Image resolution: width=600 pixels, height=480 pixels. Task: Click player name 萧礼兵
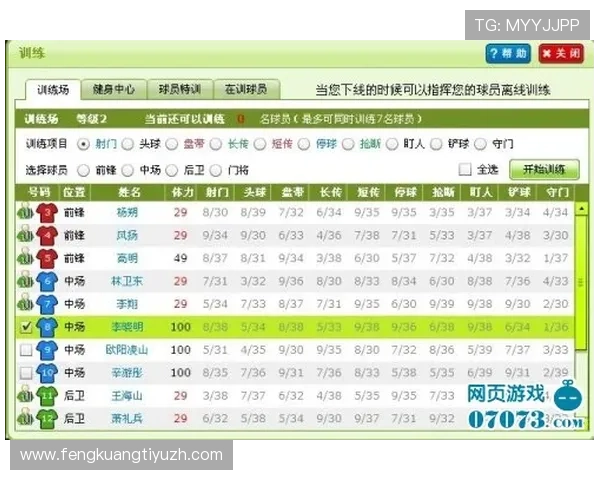(127, 419)
